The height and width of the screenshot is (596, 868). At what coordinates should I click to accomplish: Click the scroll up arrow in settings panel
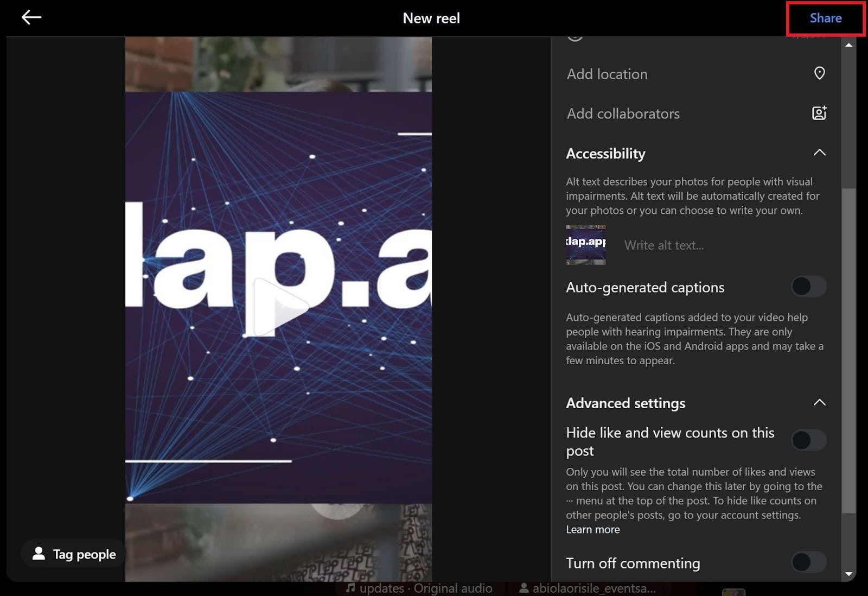click(848, 45)
